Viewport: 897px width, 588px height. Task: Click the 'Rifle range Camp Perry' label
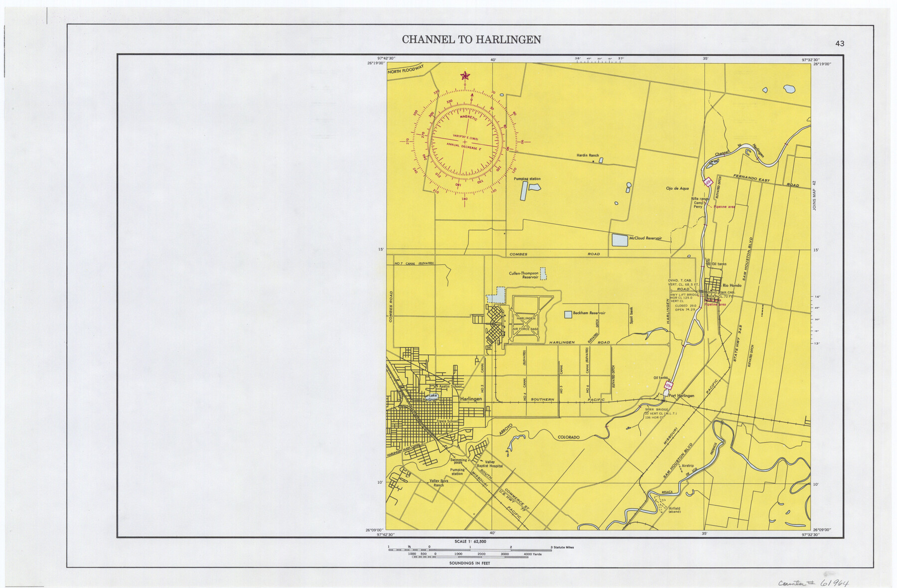coord(699,203)
